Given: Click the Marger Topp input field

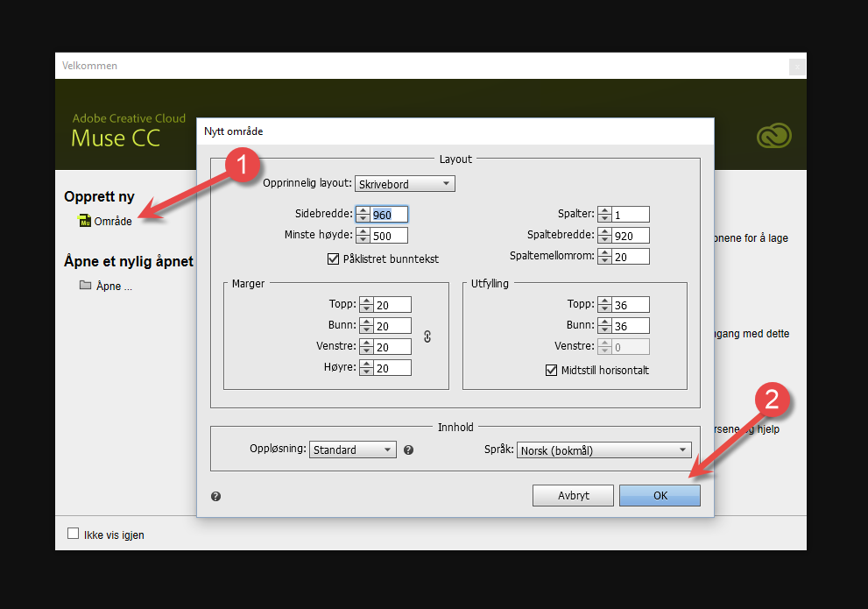Looking at the screenshot, I should pos(392,305).
